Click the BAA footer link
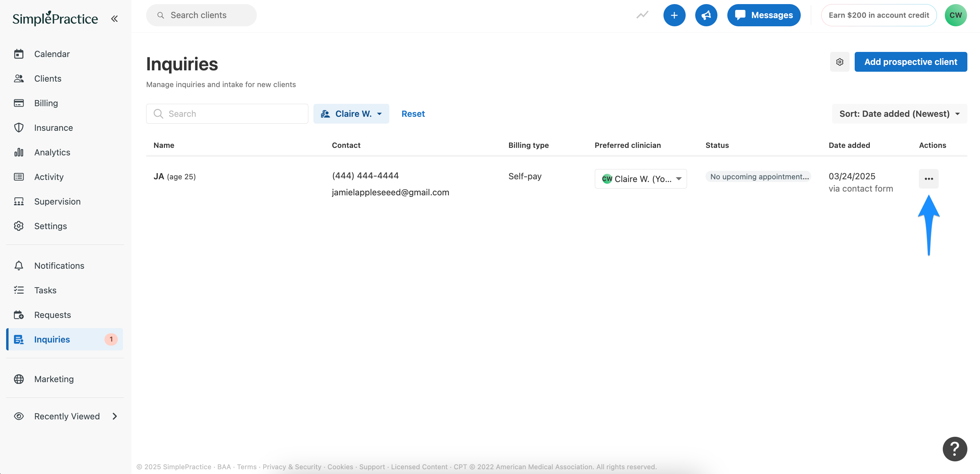Screen dimensions: 980x474 coord(224,467)
